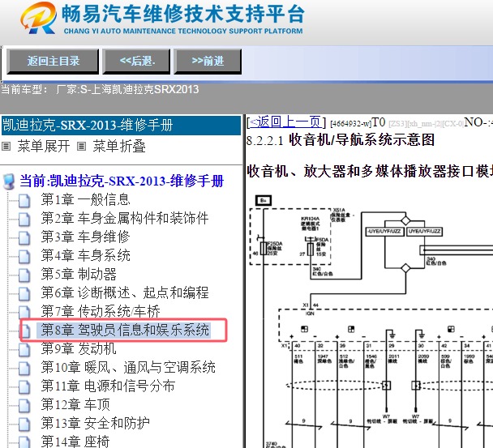The image size is (493, 448).
Task: Open 当前:凯迪拉克-SRX-2013-维修手册 root node
Action: [122, 181]
